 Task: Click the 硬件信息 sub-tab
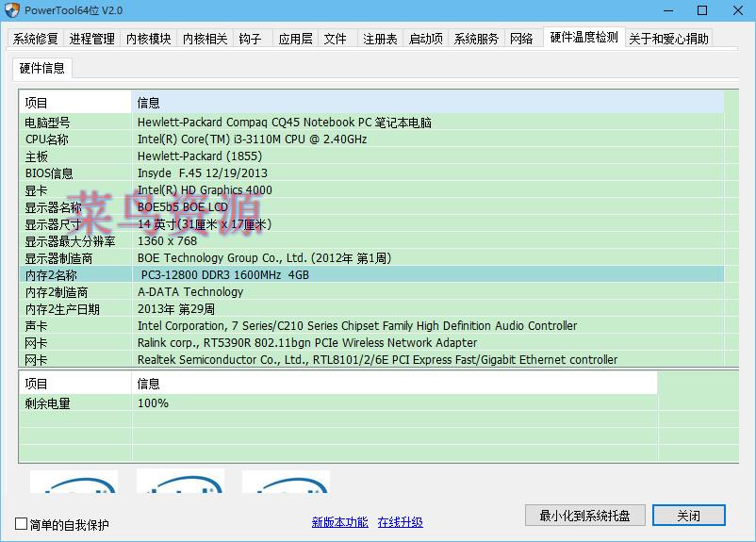click(x=42, y=68)
